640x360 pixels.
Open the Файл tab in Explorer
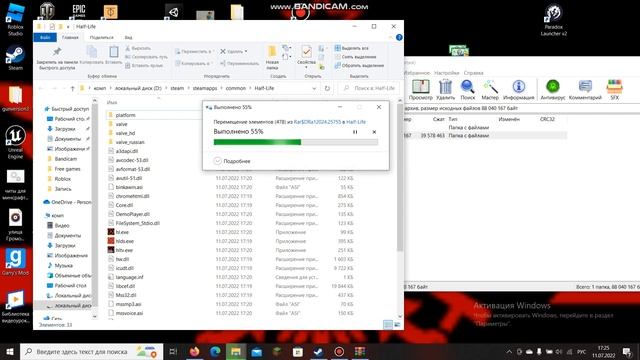pyautogui.click(x=45, y=38)
